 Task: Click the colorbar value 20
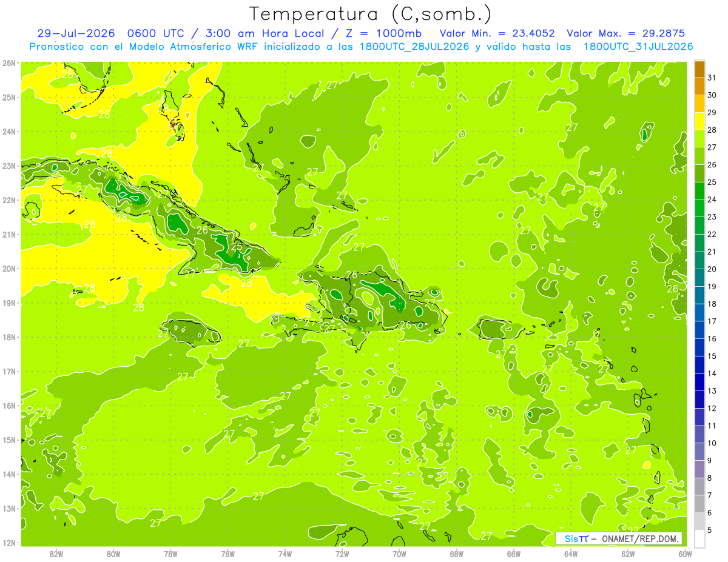click(712, 269)
